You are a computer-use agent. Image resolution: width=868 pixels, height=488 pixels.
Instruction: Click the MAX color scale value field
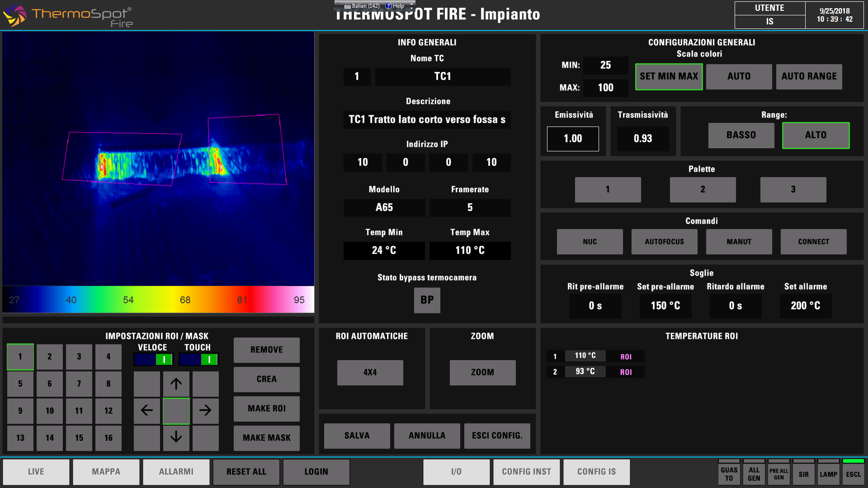click(x=605, y=88)
